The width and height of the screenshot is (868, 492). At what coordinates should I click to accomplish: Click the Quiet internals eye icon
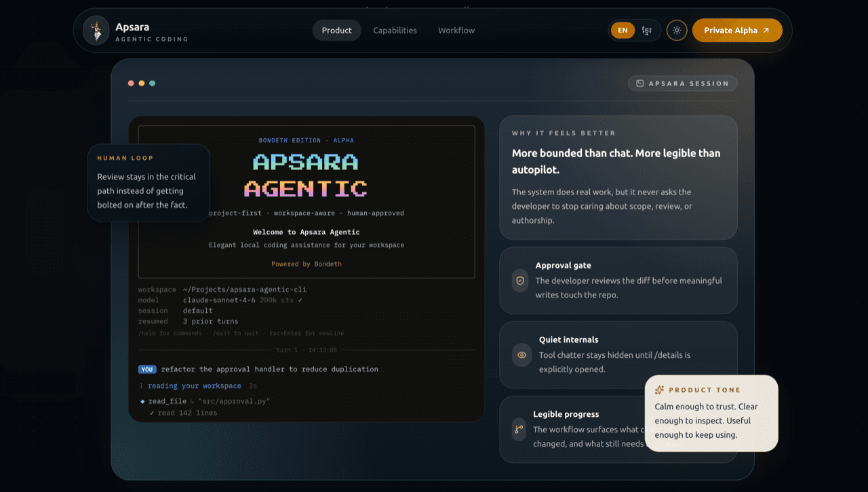click(x=521, y=354)
